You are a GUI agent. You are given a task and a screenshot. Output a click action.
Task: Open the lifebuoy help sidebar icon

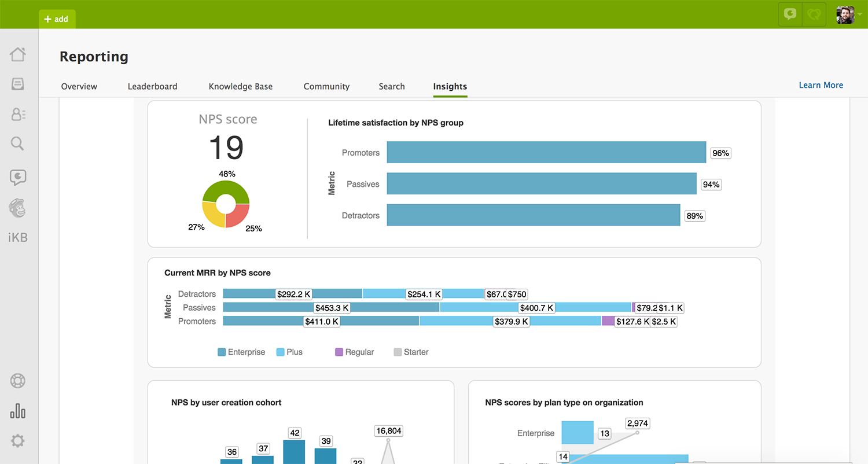coord(18,381)
